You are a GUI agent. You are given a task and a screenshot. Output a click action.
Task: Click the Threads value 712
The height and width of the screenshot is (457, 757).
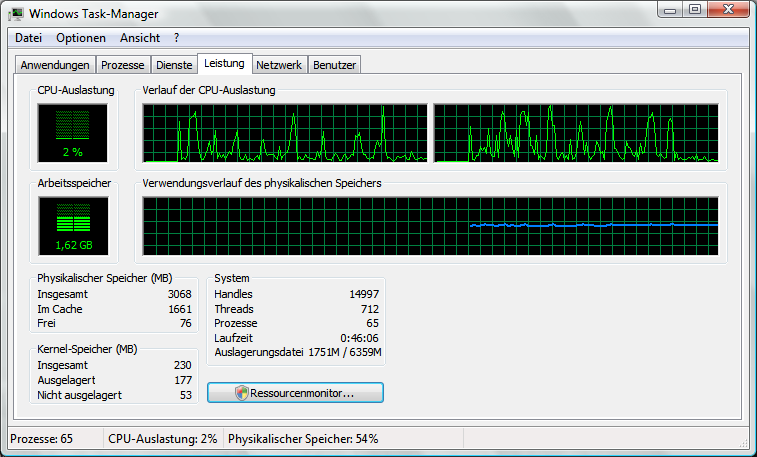370,309
